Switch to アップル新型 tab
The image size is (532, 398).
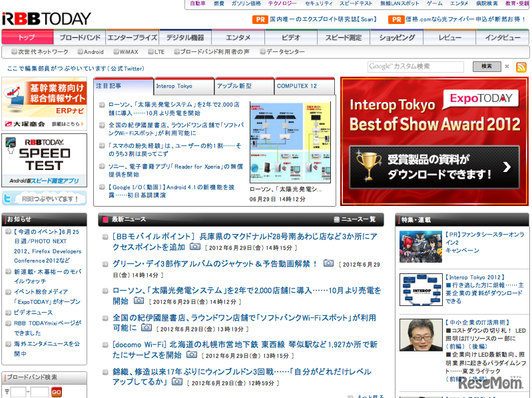[244, 86]
